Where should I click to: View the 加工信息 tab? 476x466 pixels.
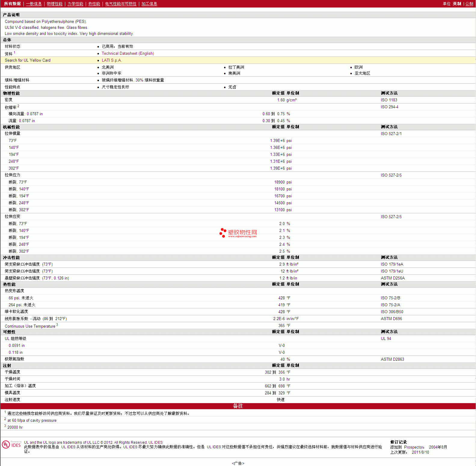(x=149, y=4)
